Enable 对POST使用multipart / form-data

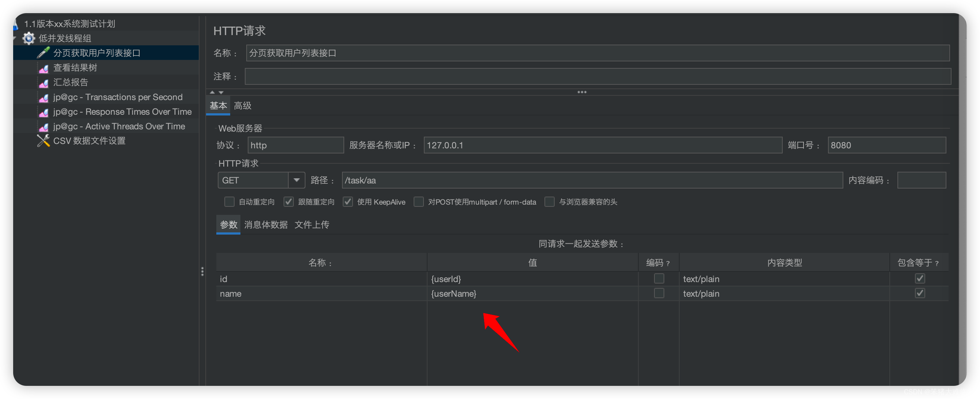pos(418,202)
